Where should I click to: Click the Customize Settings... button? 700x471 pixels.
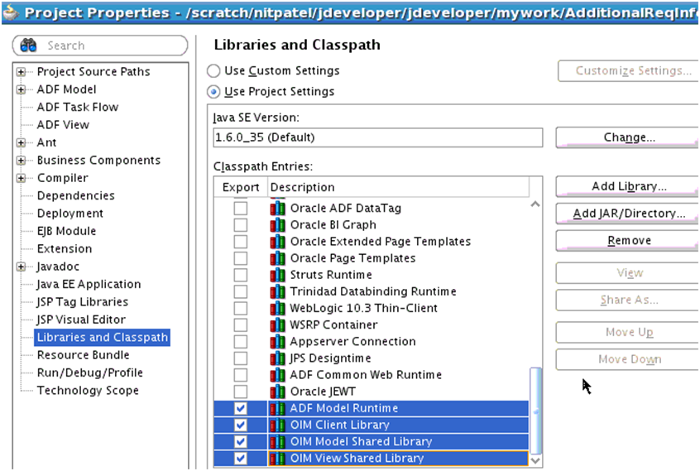point(628,71)
